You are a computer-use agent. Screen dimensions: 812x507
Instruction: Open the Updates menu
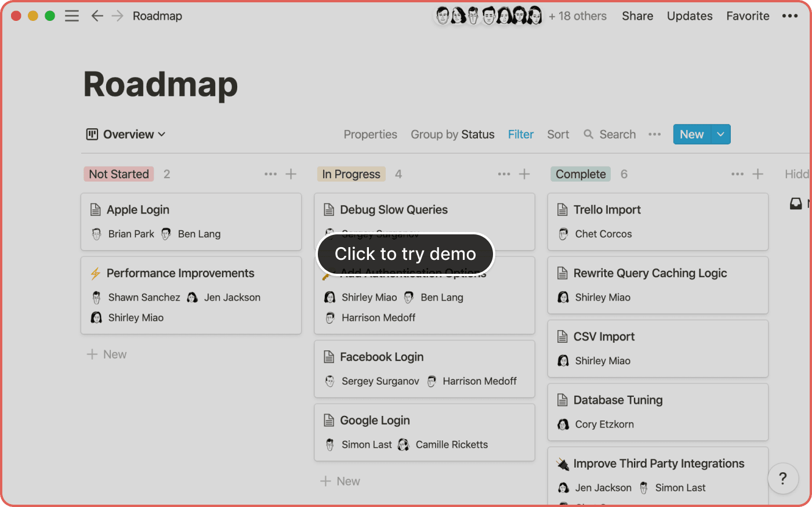[690, 16]
